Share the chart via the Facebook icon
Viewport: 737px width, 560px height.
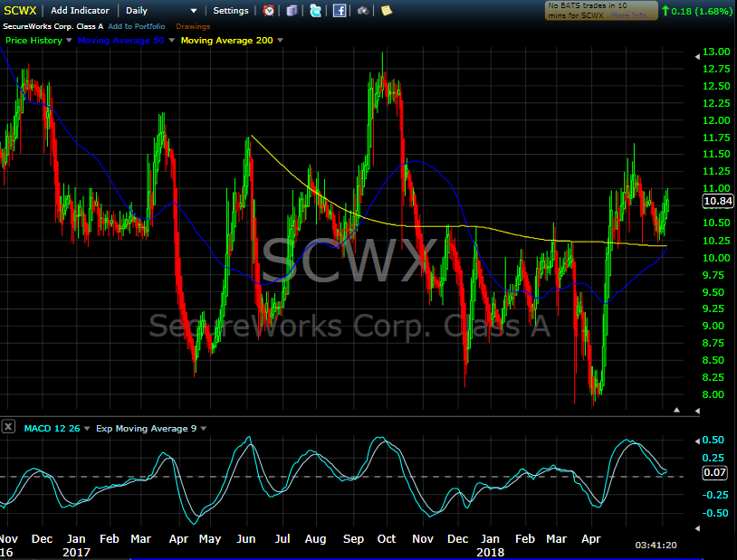(340, 10)
